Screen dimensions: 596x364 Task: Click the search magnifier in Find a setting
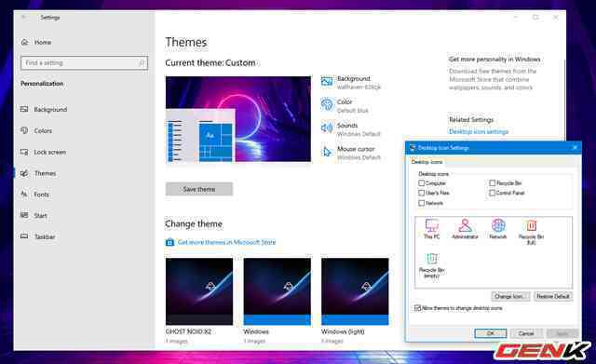[142, 63]
